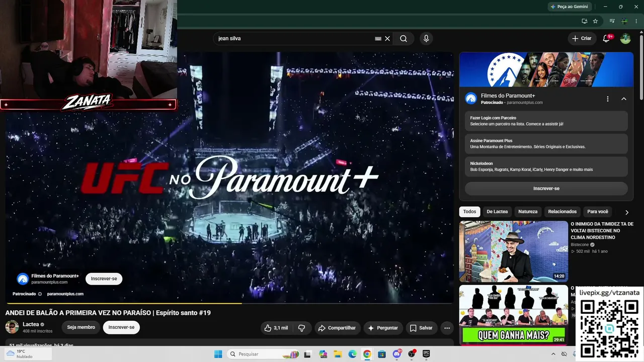Click Inscrever-se on the video ad overlay

click(104, 279)
